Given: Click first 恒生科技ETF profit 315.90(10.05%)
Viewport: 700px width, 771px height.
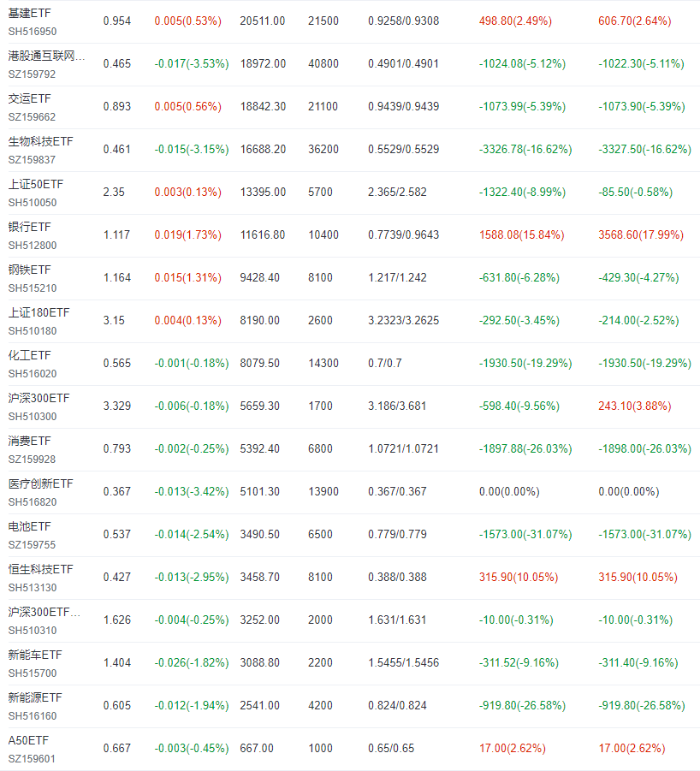Looking at the screenshot, I should 519,578.
